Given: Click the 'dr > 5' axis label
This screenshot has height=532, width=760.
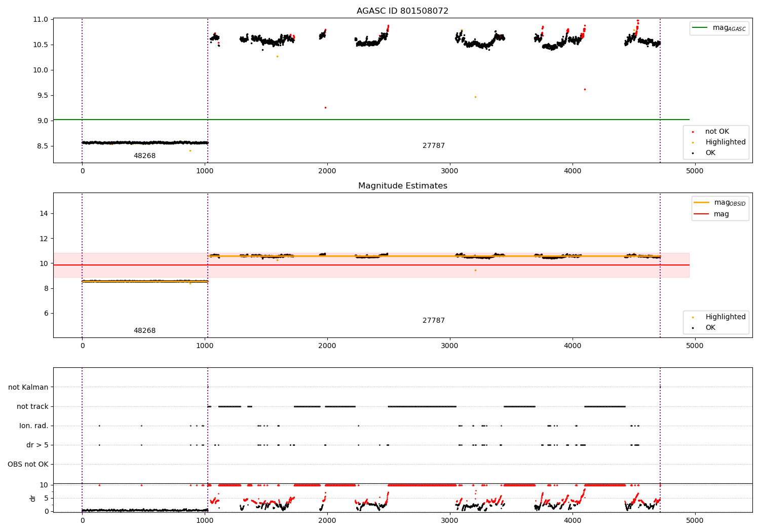Looking at the screenshot, I should [37, 445].
